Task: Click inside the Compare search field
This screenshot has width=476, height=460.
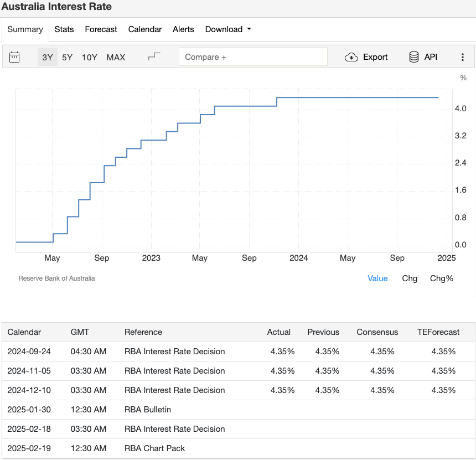Action: point(253,56)
